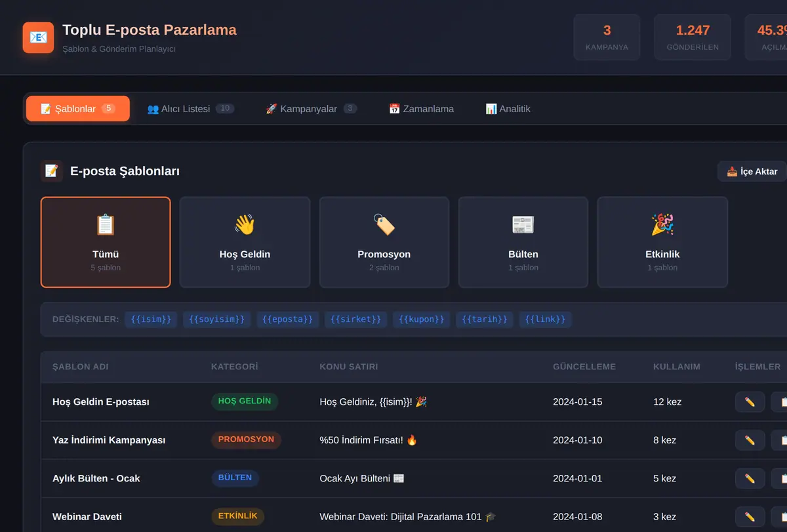
Task: Click the BÜLTEN category badge
Action: (235, 478)
